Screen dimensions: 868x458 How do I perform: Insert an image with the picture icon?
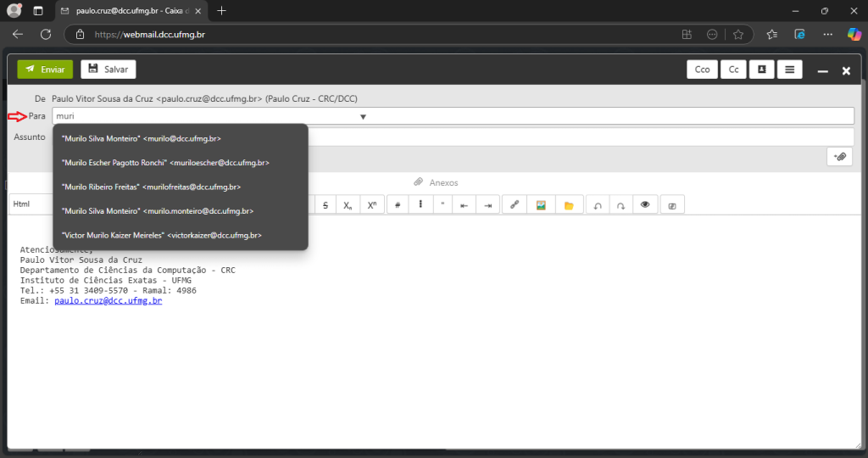(541, 205)
